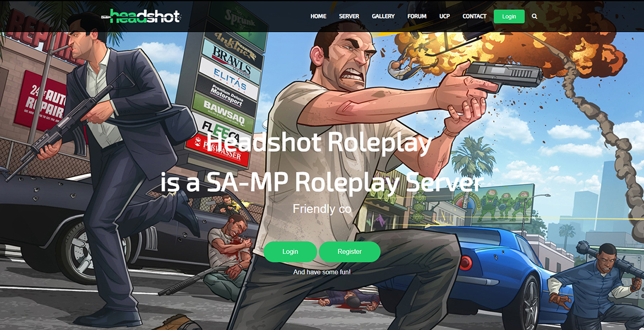
Task: Go to the SERVER page
Action: tap(349, 16)
